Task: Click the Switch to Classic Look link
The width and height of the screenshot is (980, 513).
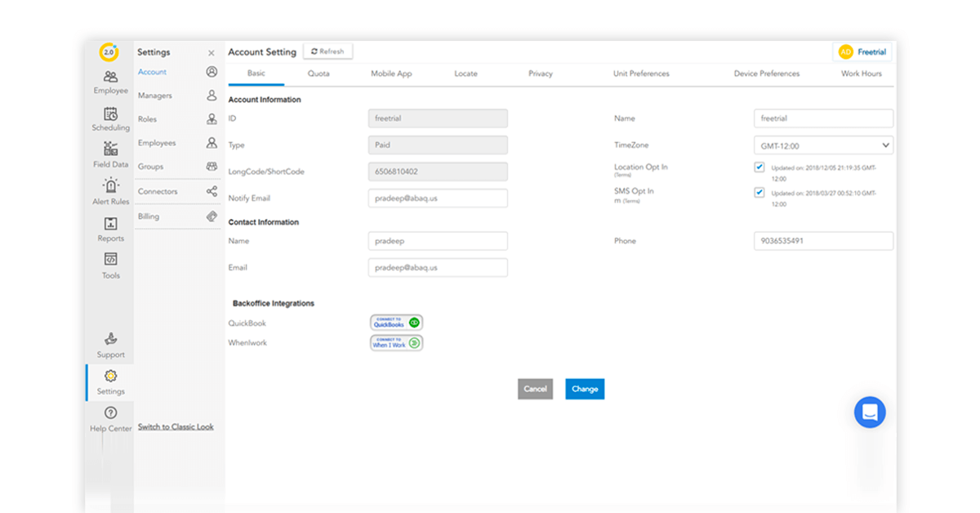Action: pos(176,427)
